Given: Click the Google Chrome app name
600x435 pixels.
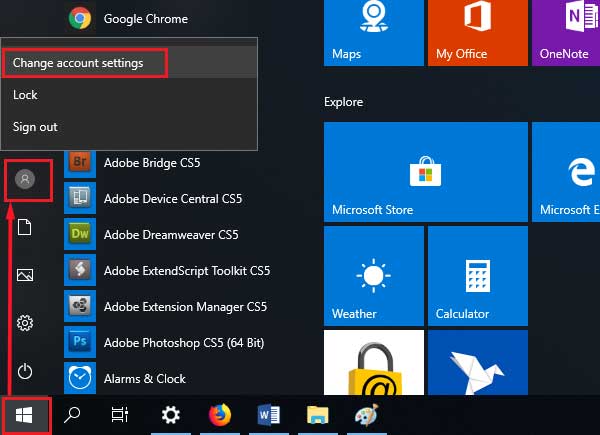Looking at the screenshot, I should point(146,19).
